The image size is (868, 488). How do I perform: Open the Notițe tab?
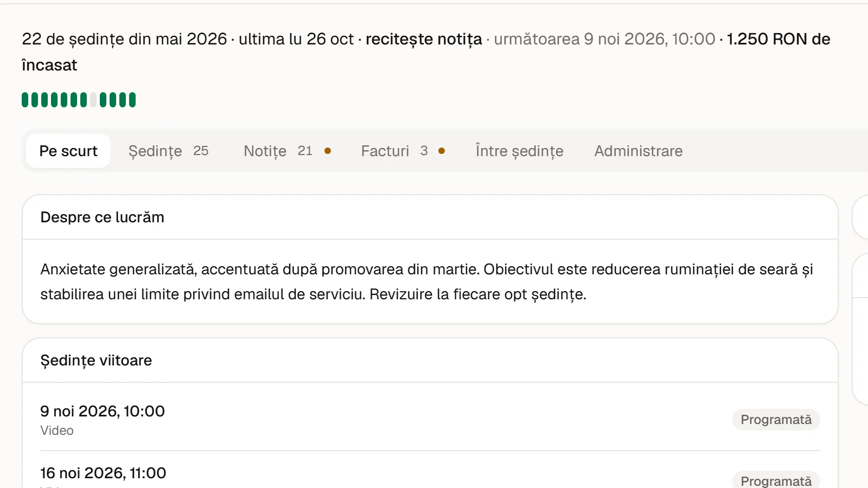288,151
